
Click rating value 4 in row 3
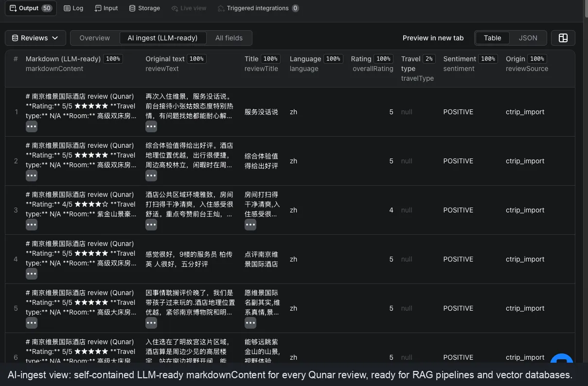[x=391, y=210]
